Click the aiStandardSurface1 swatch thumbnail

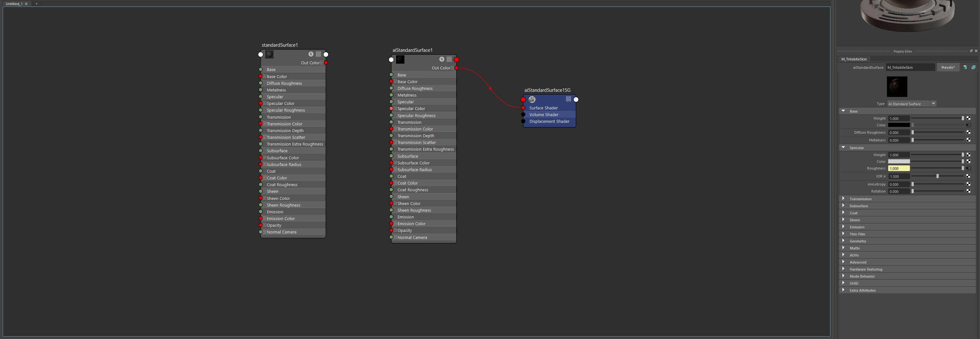tap(400, 59)
